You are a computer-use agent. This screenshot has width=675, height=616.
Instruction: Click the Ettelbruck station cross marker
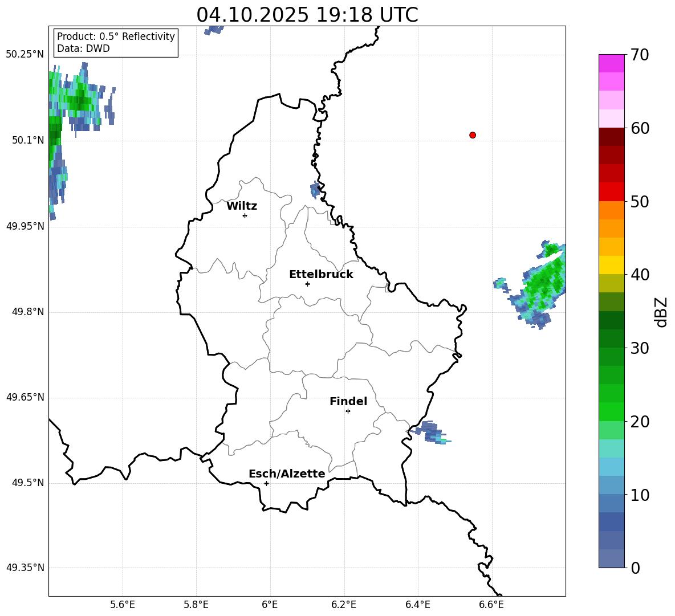coord(307,284)
